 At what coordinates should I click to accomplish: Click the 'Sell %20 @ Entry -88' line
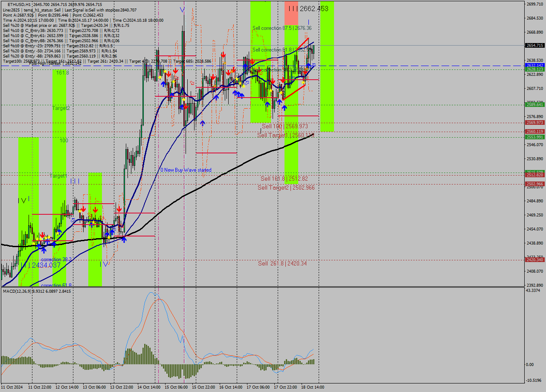60,56
